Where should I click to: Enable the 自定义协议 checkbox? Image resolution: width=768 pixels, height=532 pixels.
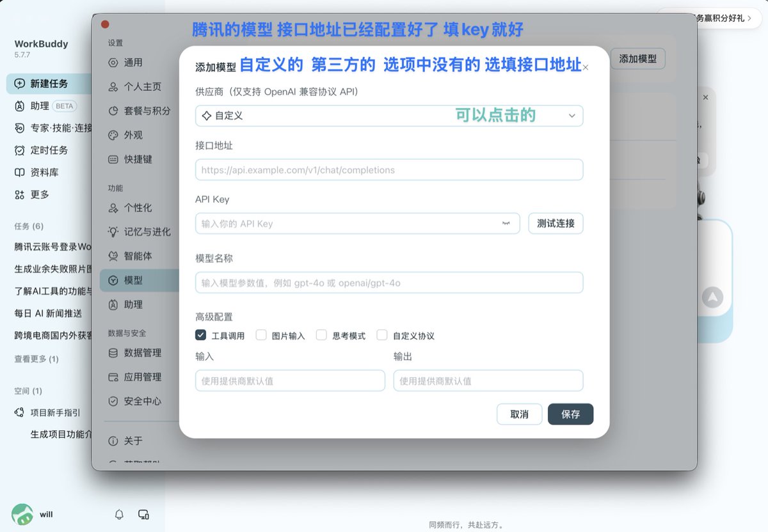(382, 335)
